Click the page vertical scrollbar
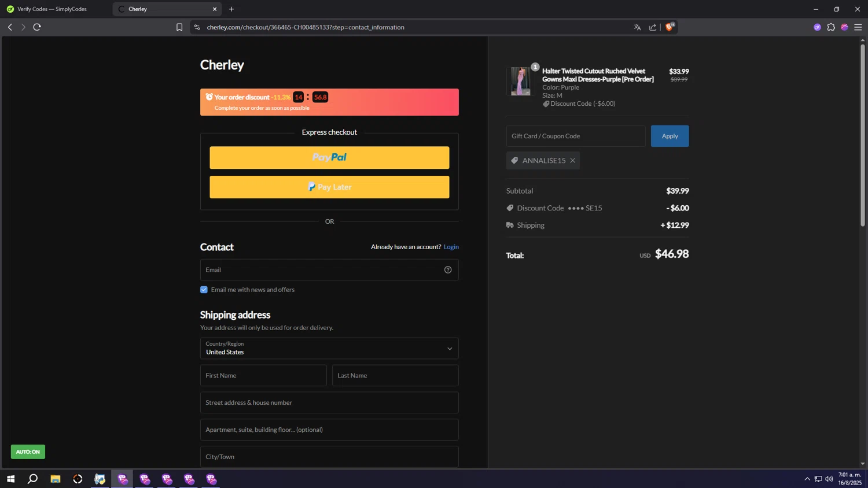 (x=862, y=135)
